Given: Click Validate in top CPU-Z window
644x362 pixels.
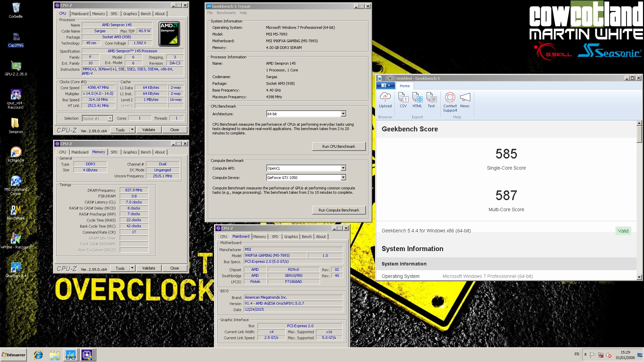Looking at the screenshot, I should 149,130.
